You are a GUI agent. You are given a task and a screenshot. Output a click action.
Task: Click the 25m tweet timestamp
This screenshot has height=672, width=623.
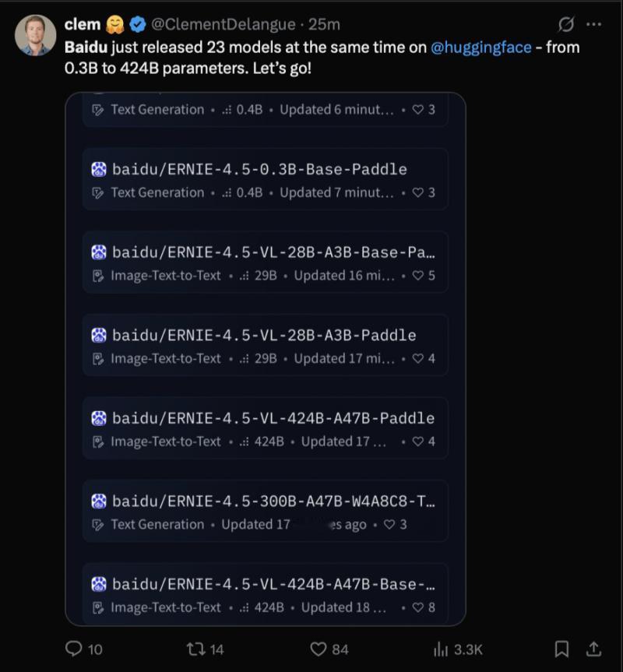[324, 24]
